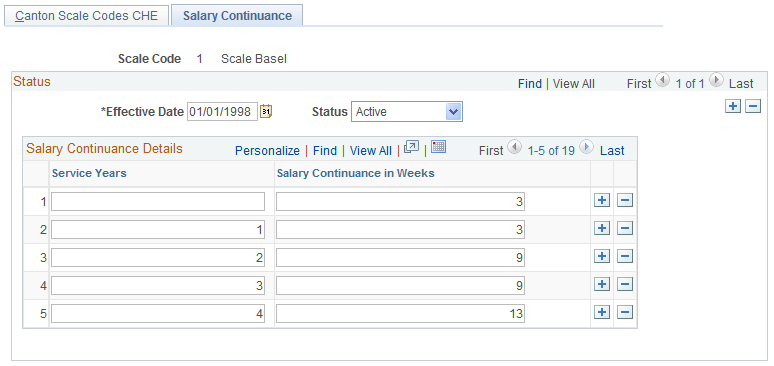Image resolution: width=774 pixels, height=366 pixels.
Task: Delete row 4 of details grid
Action: pos(625,285)
